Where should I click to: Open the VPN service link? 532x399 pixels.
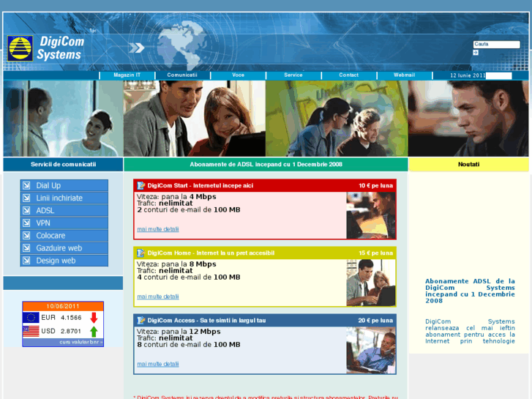pos(64,223)
